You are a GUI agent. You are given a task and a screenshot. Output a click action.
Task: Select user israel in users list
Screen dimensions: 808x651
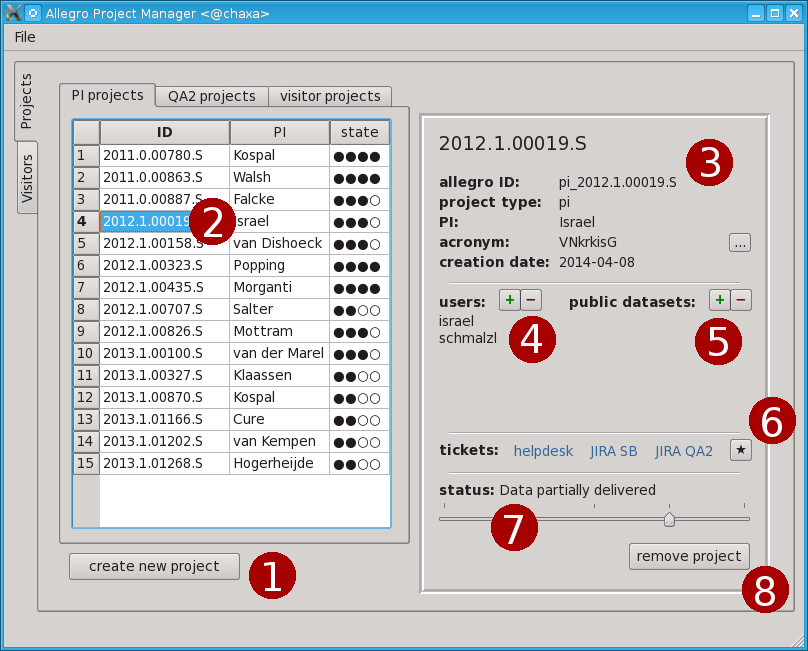[x=456, y=321]
